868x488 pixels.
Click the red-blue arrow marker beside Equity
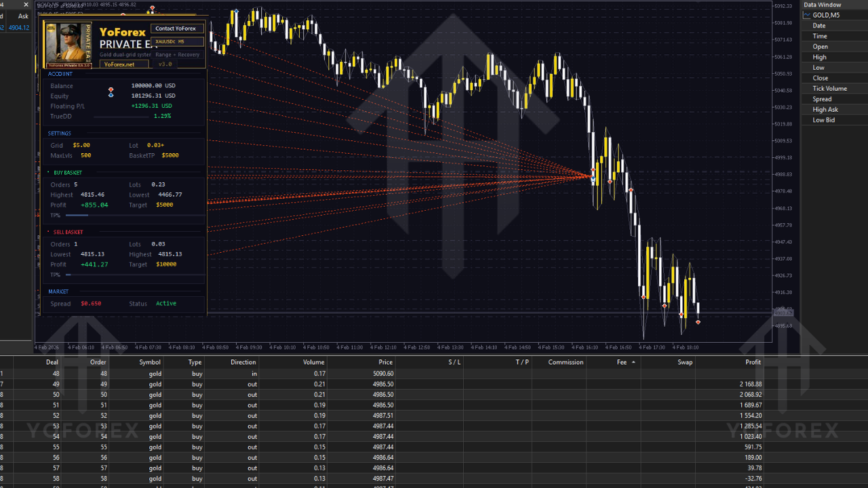pos(111,91)
